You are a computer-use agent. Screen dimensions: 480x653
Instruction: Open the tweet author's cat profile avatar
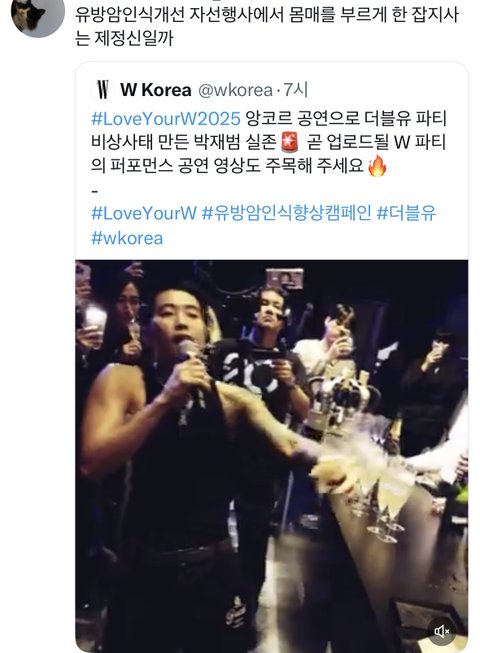(x=37, y=15)
